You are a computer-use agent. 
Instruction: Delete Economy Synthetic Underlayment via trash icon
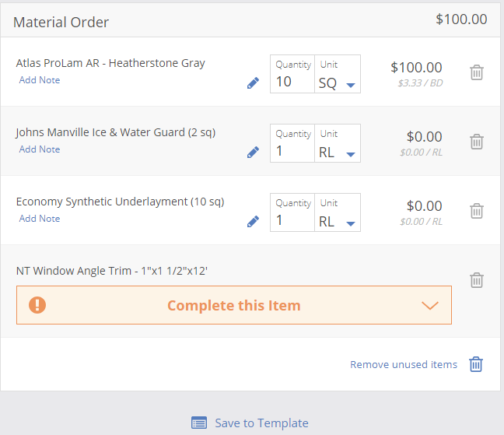tap(476, 211)
